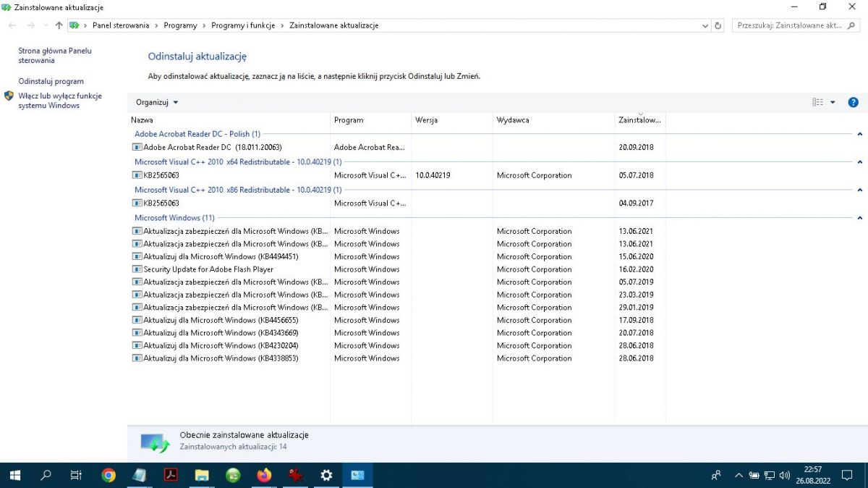Collapse Visual C++ 2010 x86 group
Viewport: 868px width, 488px height.
[x=859, y=190]
